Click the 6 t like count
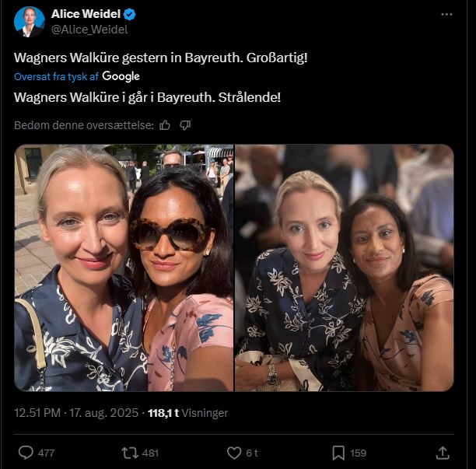The height and width of the screenshot is (469, 476). point(253,453)
